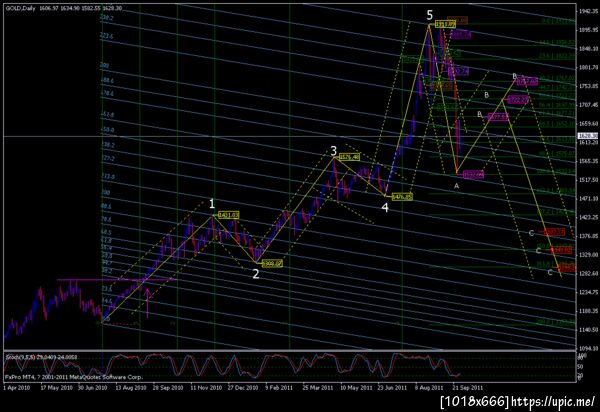Click the 21 Sep 2011 date label
The image size is (600, 412).
pyautogui.click(x=468, y=388)
